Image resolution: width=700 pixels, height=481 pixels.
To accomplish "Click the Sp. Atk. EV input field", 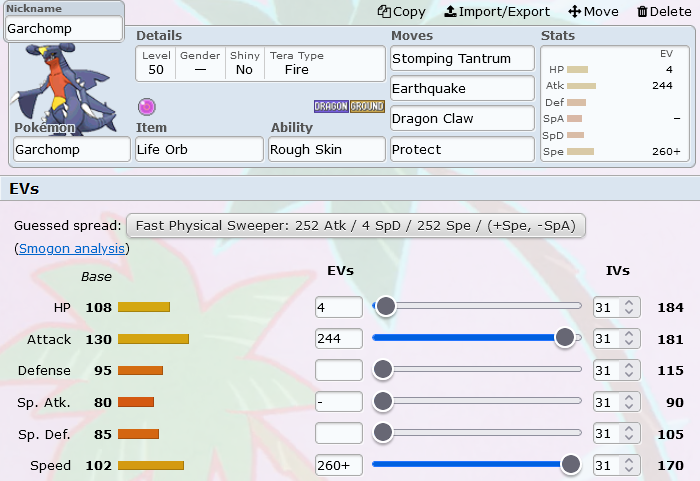I will tap(338, 402).
